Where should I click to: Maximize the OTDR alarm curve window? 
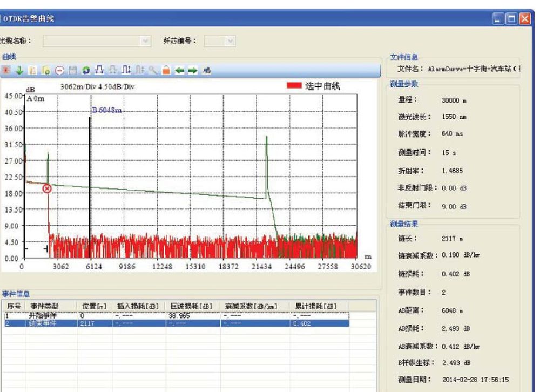pos(511,18)
